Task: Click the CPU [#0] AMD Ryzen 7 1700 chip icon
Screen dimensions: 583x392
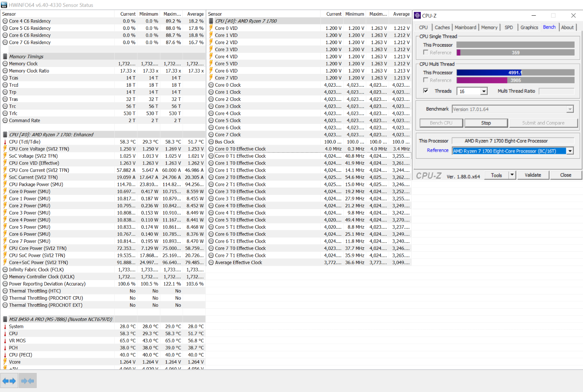Action: tap(211, 21)
